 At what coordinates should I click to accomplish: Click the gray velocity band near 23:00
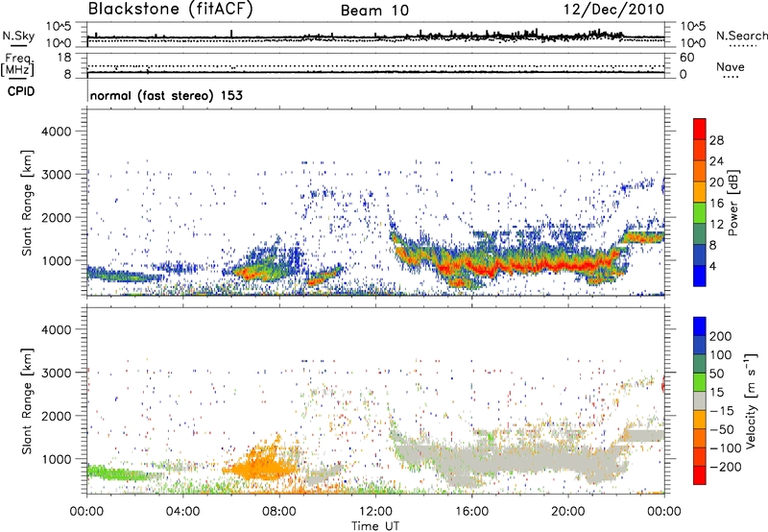coord(645,436)
